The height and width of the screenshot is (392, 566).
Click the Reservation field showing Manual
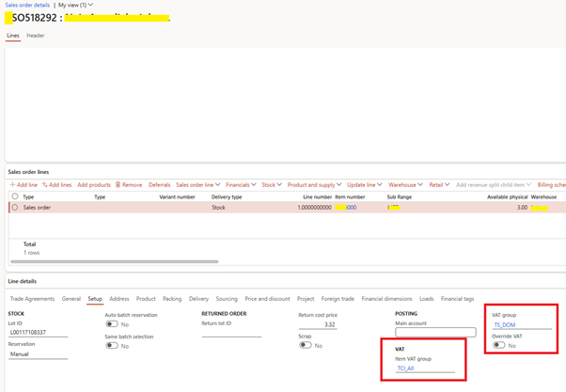pyautogui.click(x=38, y=354)
